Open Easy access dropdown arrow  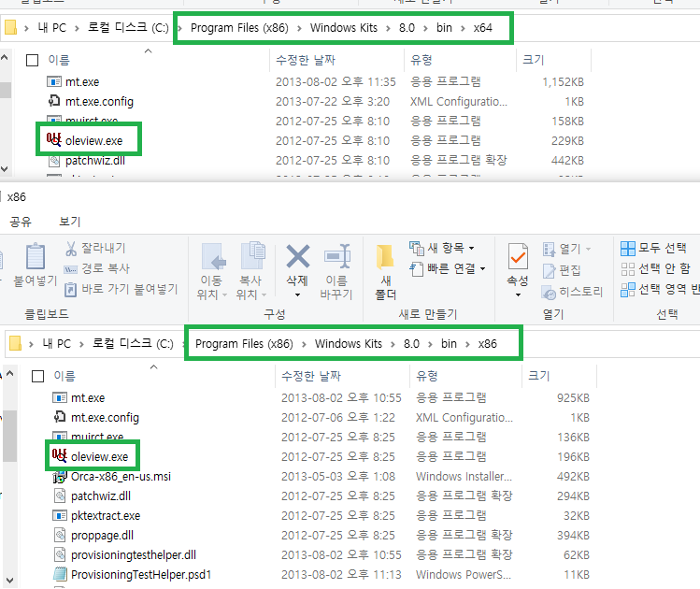[x=482, y=269]
